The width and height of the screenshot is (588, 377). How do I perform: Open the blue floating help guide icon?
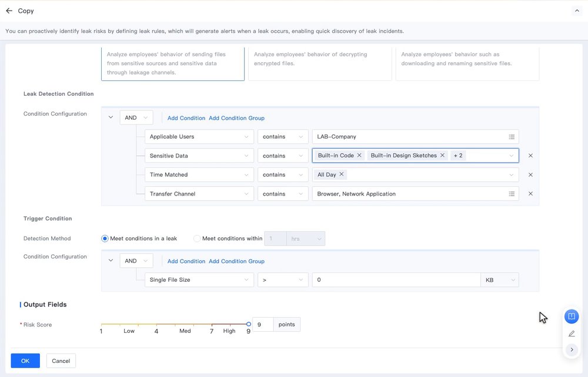pos(572,317)
